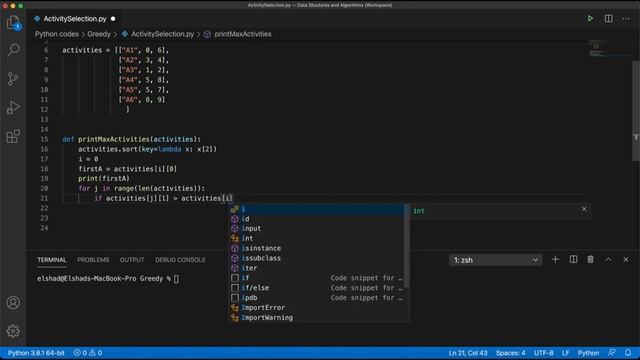
Task: Place cursor in the terminal prompt
Action: tap(176, 279)
